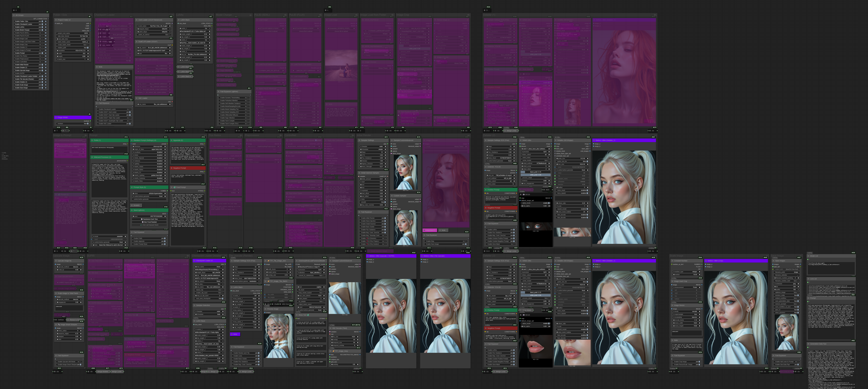
Task: Click the navigate arrow beside Enable Upscale Image
Action: coord(46,70)
